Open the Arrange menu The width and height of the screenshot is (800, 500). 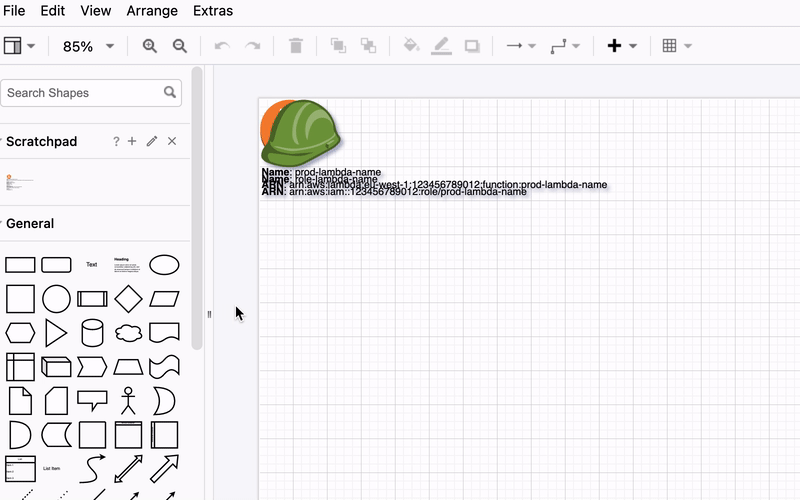click(x=152, y=11)
